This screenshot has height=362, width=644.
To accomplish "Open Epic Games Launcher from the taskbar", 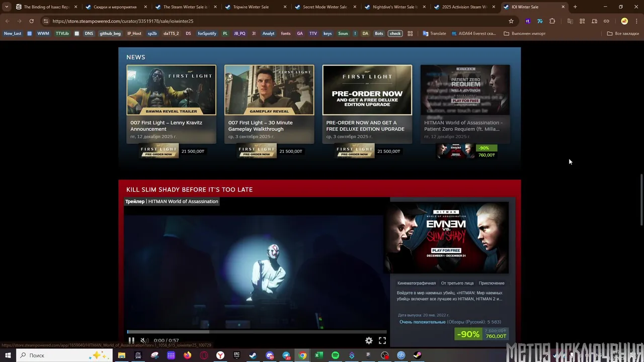I will point(236,355).
